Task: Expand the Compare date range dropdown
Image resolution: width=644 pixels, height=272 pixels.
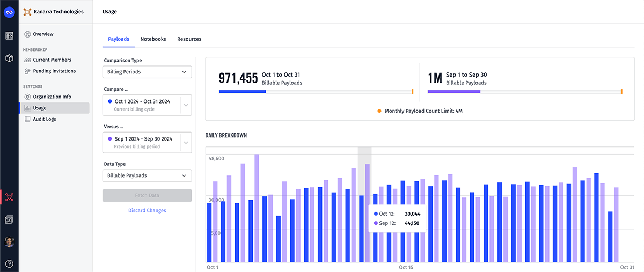Action: pyautogui.click(x=147, y=105)
